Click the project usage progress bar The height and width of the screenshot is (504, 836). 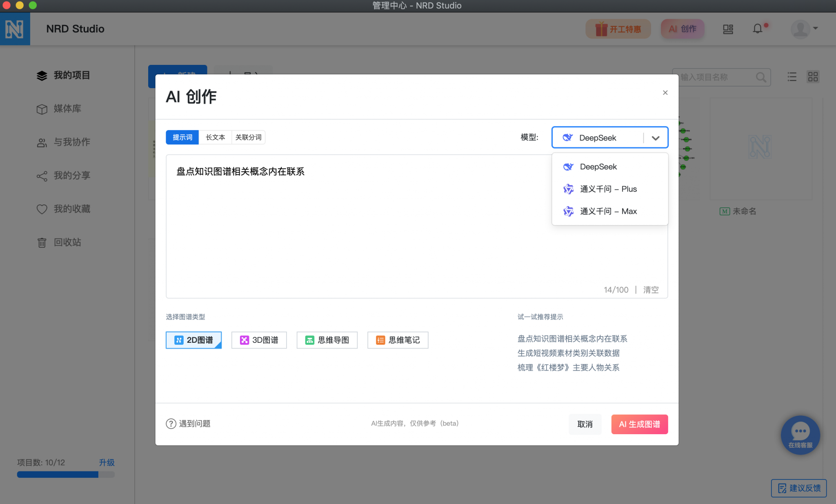[x=65, y=474]
